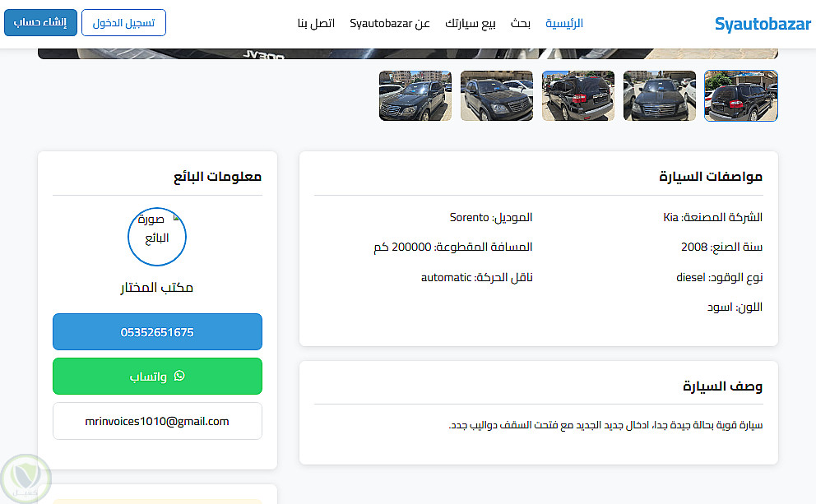Call seller number 05352651675
This screenshot has height=504, width=816.
pos(157,332)
